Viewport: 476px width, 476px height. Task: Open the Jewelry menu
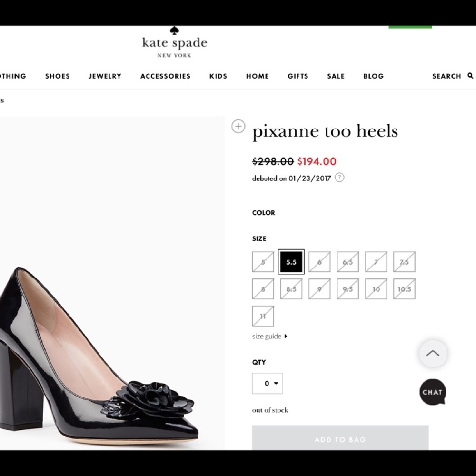(105, 76)
